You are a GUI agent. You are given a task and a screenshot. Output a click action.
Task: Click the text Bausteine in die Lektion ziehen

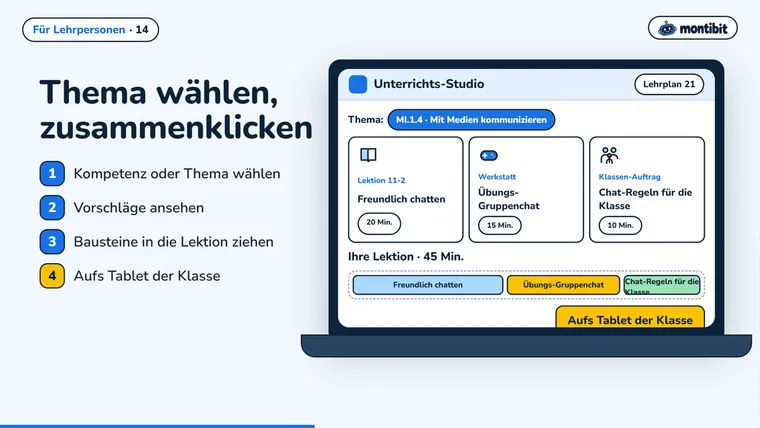point(174,242)
